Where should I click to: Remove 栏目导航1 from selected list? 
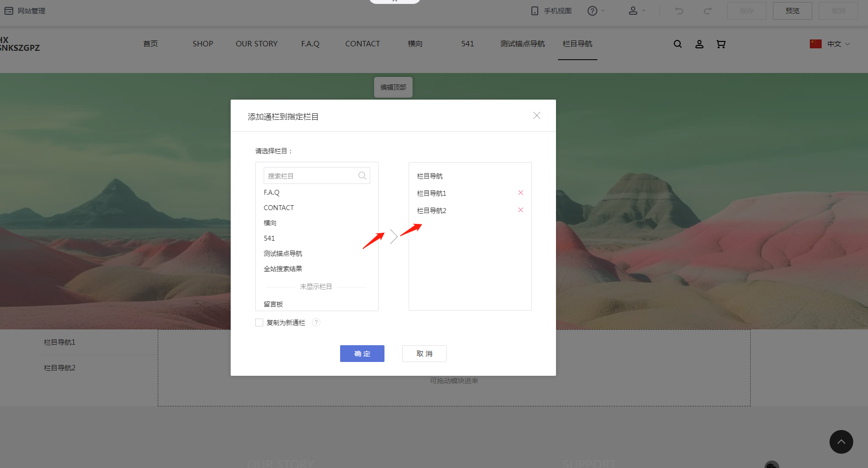click(521, 193)
